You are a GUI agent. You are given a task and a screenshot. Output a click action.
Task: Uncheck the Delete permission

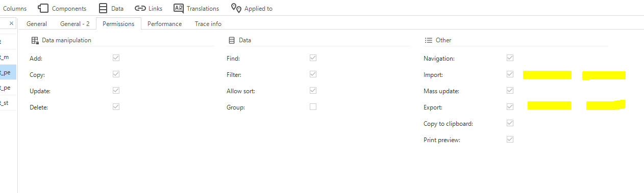point(116,107)
